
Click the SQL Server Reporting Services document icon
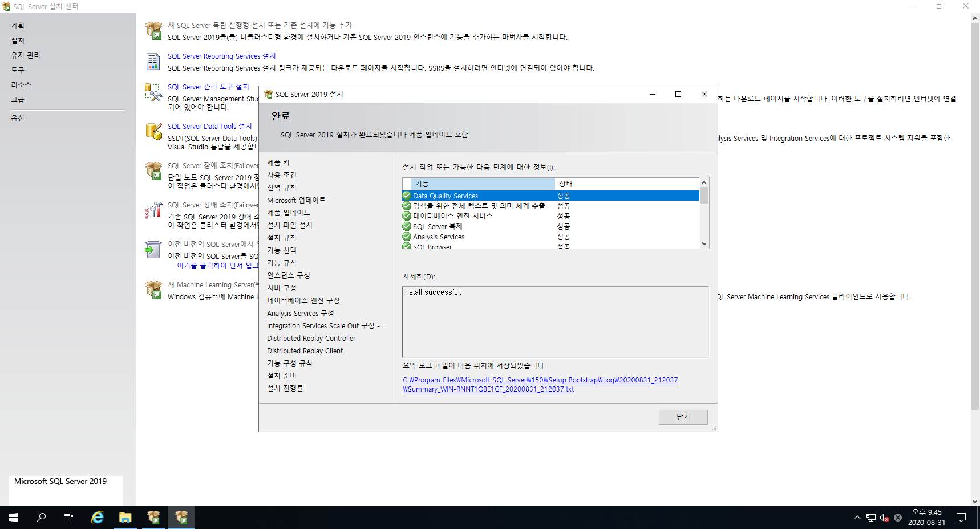click(153, 61)
